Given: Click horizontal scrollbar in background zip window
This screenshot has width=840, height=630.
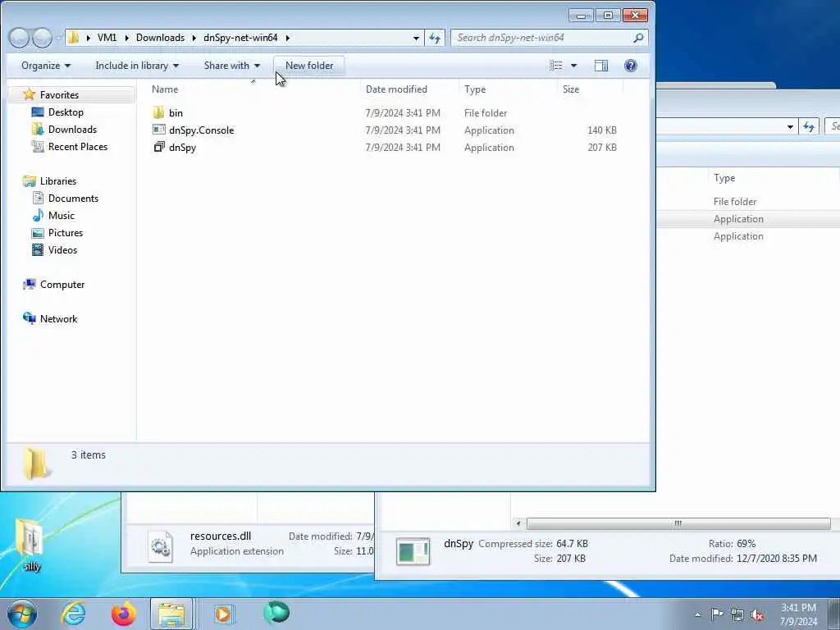Looking at the screenshot, I should [678, 523].
